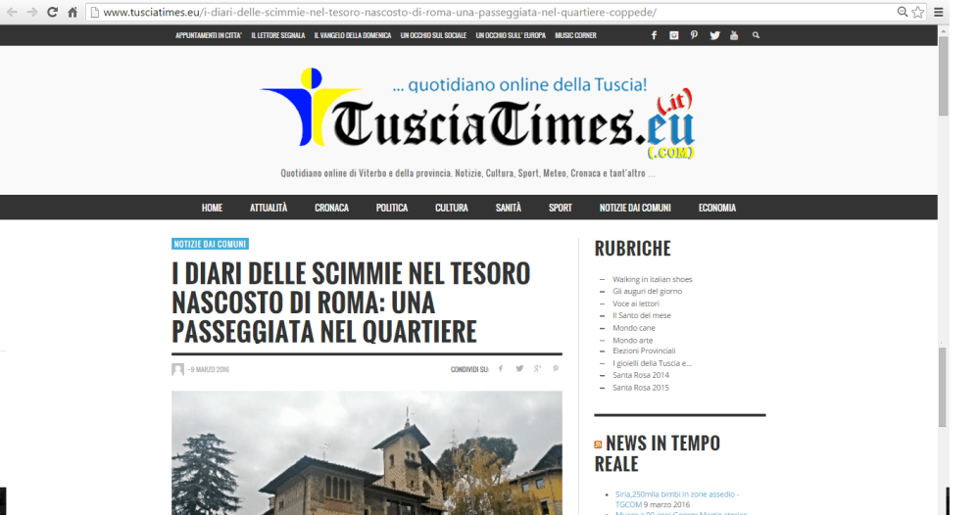Viewport: 980px width, 515px height.
Task: Open Un Occhio sull'Europa link
Action: coord(511,35)
